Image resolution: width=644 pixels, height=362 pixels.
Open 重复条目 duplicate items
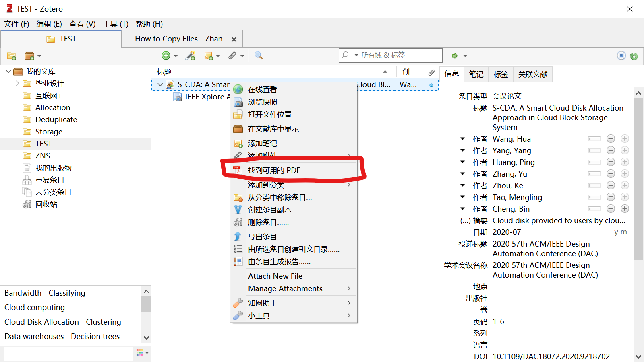[x=50, y=180]
